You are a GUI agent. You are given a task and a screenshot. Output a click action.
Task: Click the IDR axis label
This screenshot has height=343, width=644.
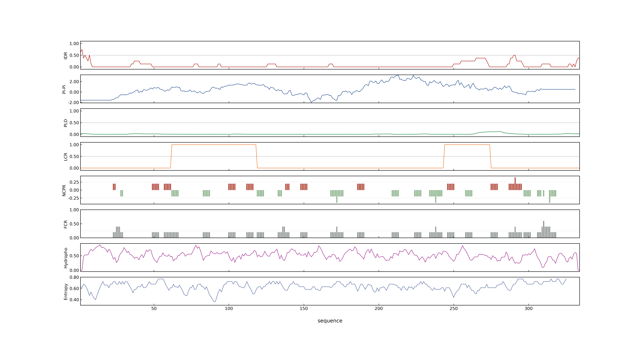click(x=66, y=55)
